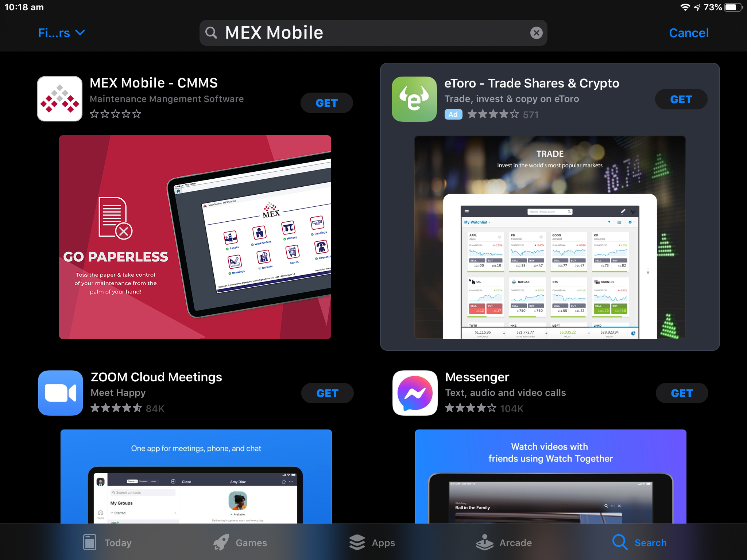Tap Cancel to dismiss search
The image size is (747, 560).
(689, 32)
